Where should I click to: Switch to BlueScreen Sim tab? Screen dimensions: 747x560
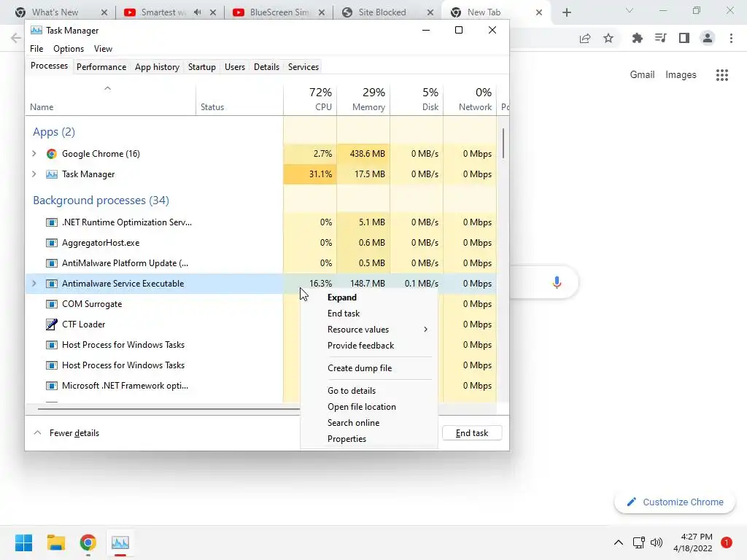279,12
